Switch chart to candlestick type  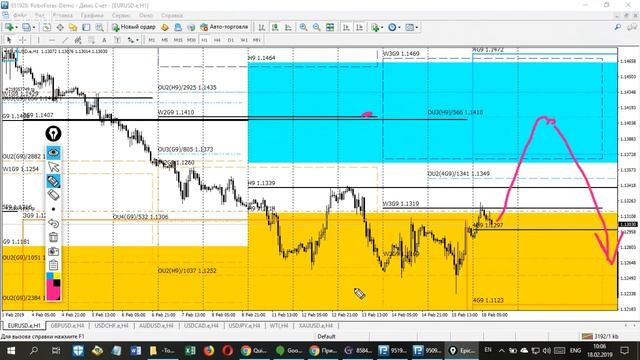tap(275, 27)
